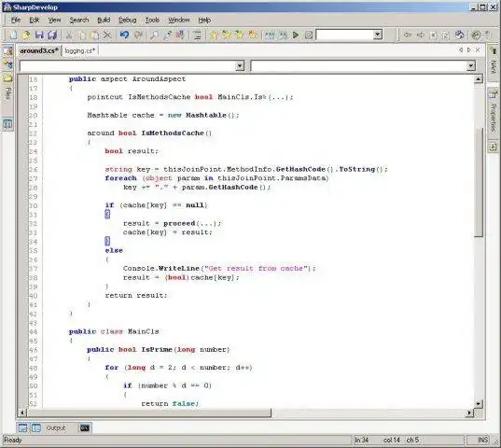Click the New File toolbar icon
This screenshot has width=501, height=448.
coord(14,35)
